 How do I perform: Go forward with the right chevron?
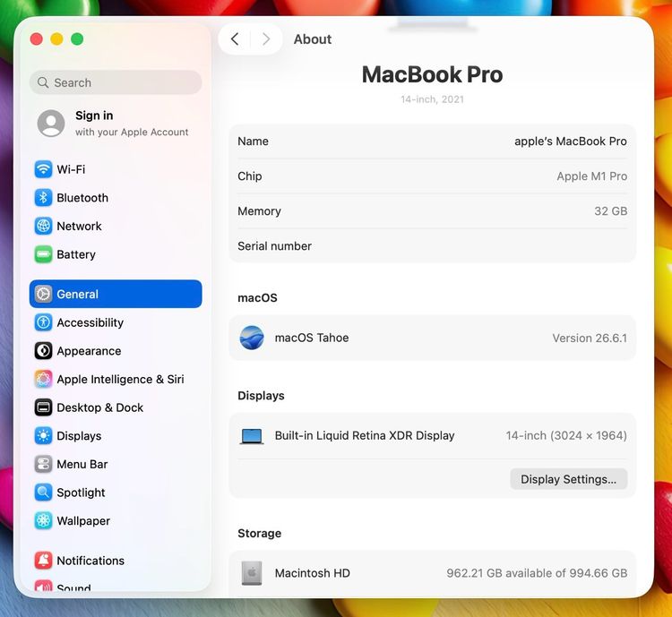point(266,39)
